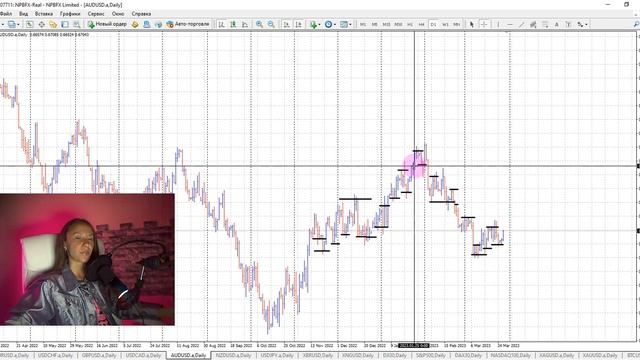The width and height of the screenshot is (640, 360).
Task: Select the Fibonacci retracement tool
Action: pyautogui.click(x=545, y=24)
